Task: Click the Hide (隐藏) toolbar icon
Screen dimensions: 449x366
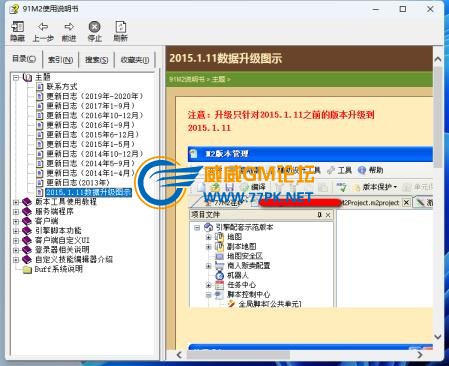Action: click(x=18, y=27)
